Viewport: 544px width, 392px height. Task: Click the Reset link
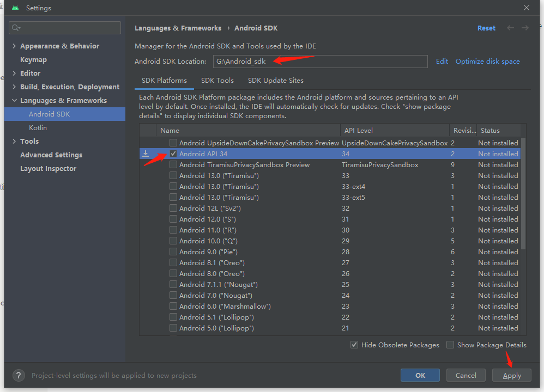(x=486, y=28)
